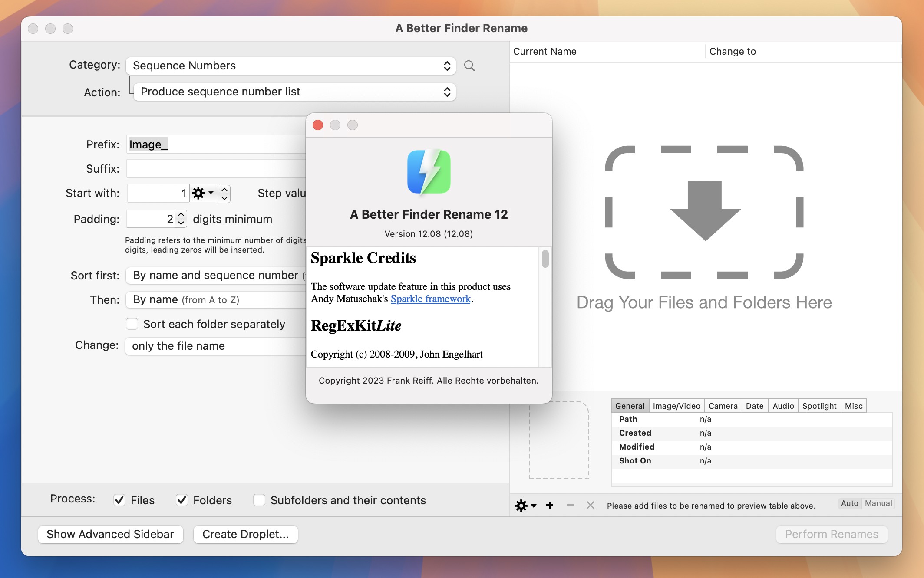Image resolution: width=924 pixels, height=578 pixels.
Task: Click the Prefix text field
Action: click(x=216, y=144)
